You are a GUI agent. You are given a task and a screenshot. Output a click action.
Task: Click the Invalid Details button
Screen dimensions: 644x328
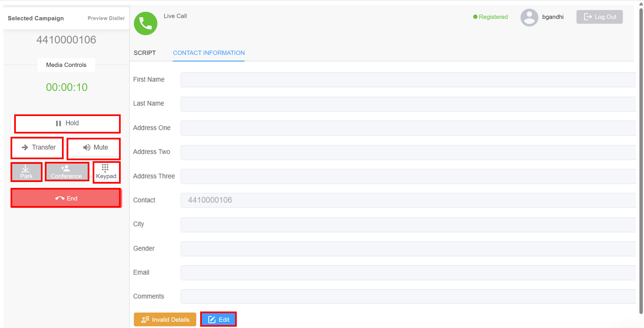(165, 319)
